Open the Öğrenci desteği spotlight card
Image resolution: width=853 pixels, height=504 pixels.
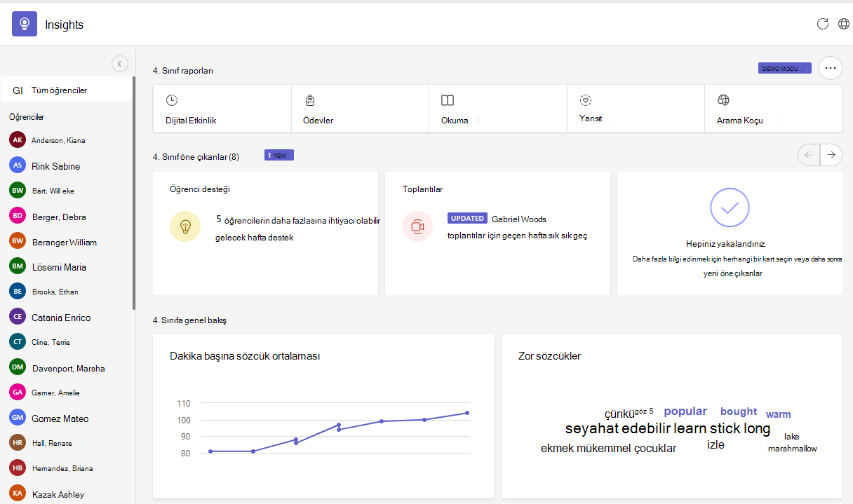click(x=265, y=233)
